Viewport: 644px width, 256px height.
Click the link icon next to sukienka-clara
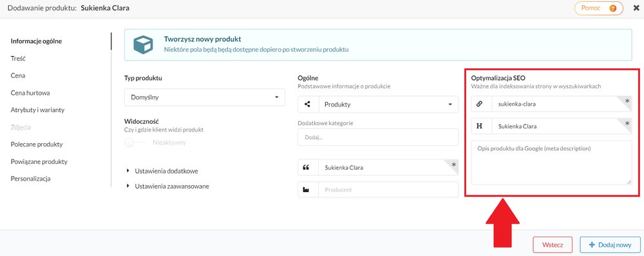(479, 104)
